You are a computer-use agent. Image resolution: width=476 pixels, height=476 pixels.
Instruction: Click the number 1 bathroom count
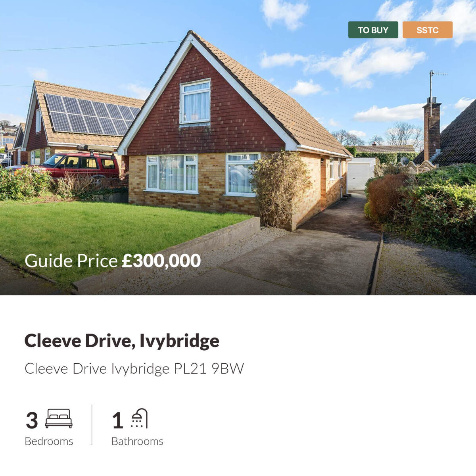(117, 420)
